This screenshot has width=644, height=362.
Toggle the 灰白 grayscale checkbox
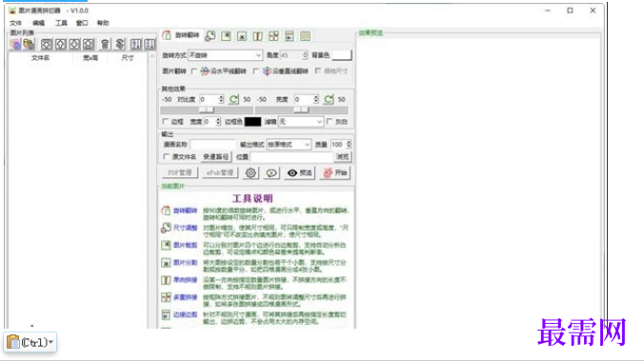coord(330,122)
